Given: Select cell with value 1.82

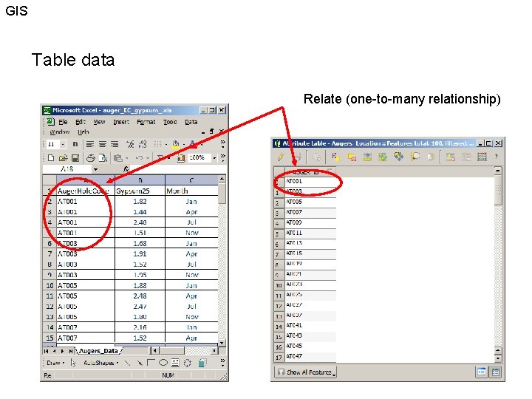Looking at the screenshot, I should [x=140, y=201].
